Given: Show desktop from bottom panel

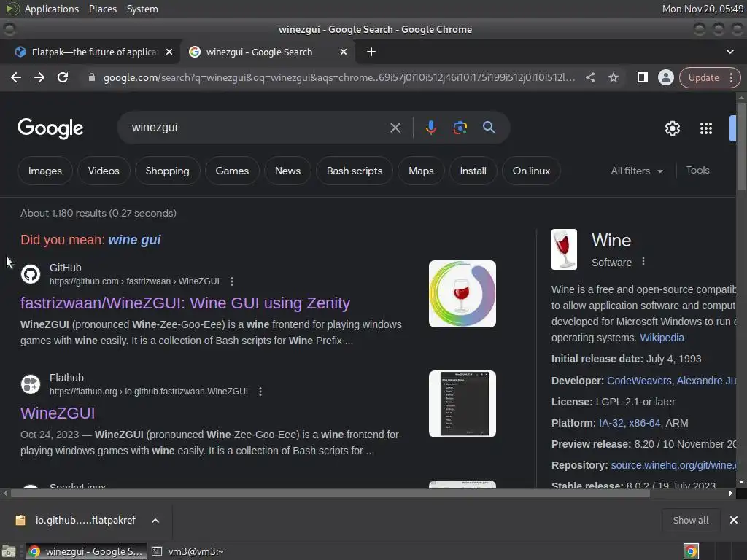Looking at the screenshot, I should click(x=9, y=551).
